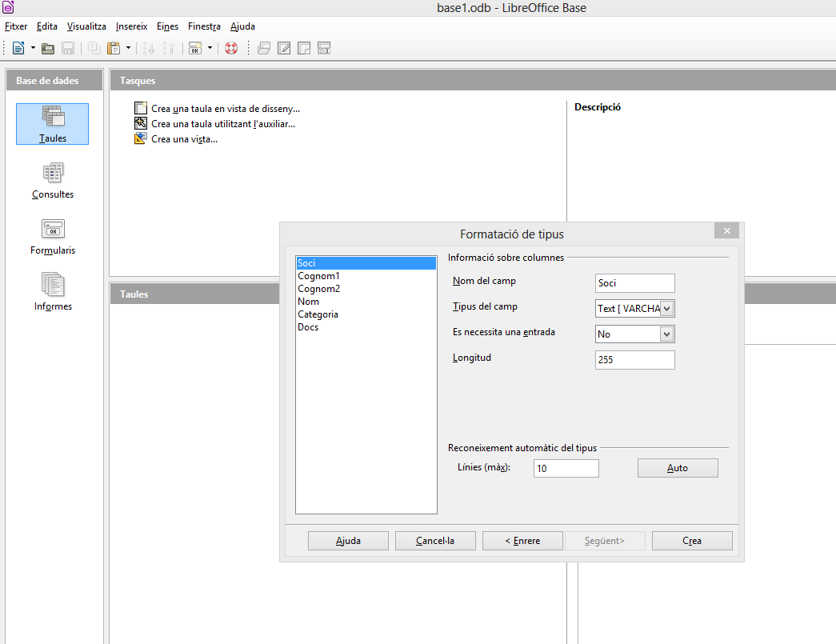Open the New document dropdown arrow
This screenshot has width=836, height=644.
coord(33,48)
